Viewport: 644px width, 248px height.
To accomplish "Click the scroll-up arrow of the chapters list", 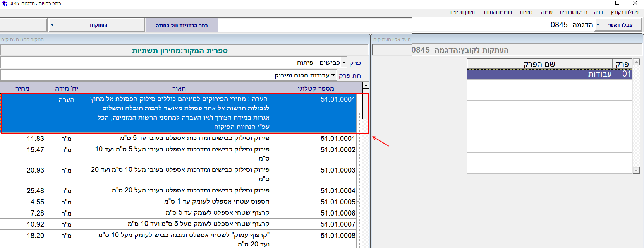I will [x=636, y=62].
